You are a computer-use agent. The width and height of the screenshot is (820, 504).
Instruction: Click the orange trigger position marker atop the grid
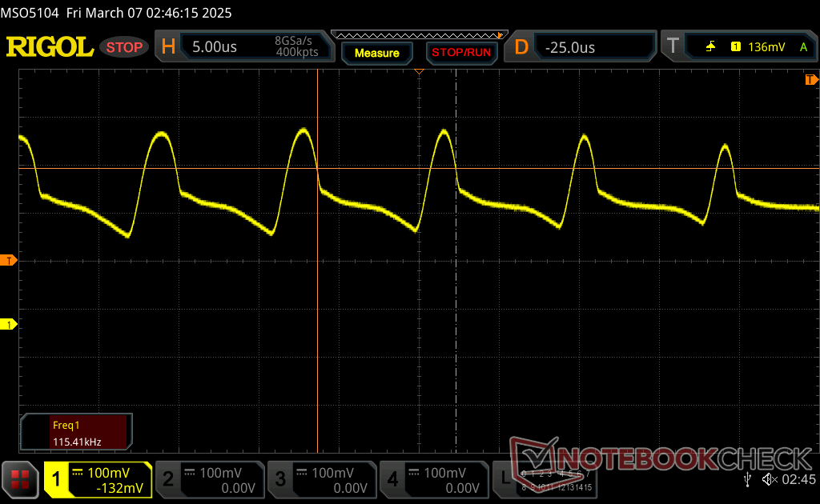(x=418, y=73)
